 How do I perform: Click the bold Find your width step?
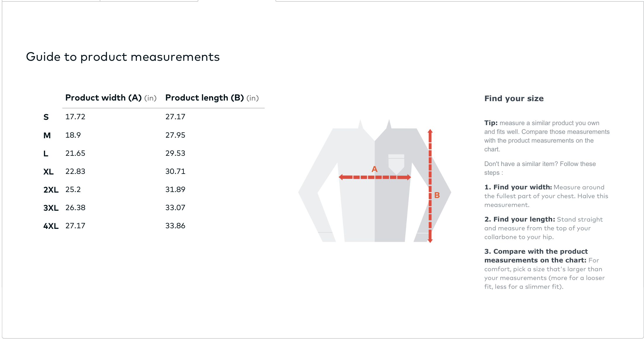(x=518, y=187)
